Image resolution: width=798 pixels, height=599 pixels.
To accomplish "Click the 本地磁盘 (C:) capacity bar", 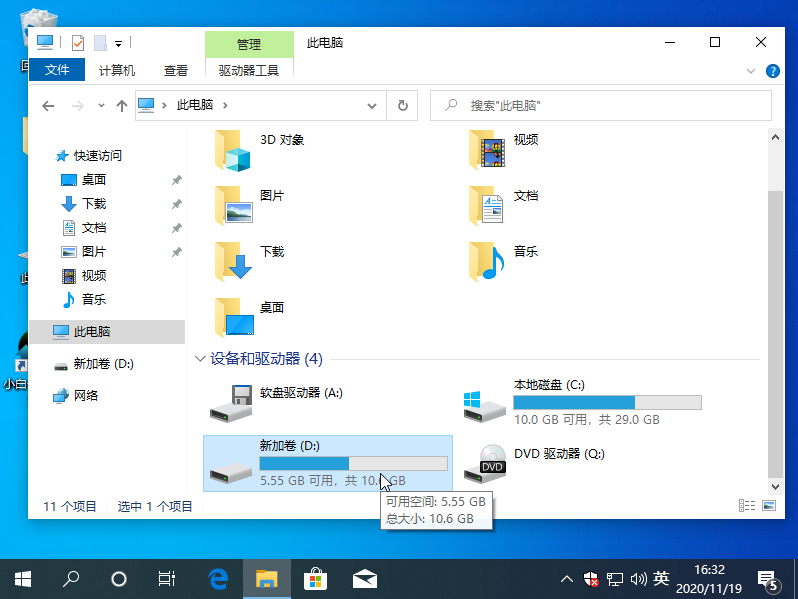I will coord(607,402).
